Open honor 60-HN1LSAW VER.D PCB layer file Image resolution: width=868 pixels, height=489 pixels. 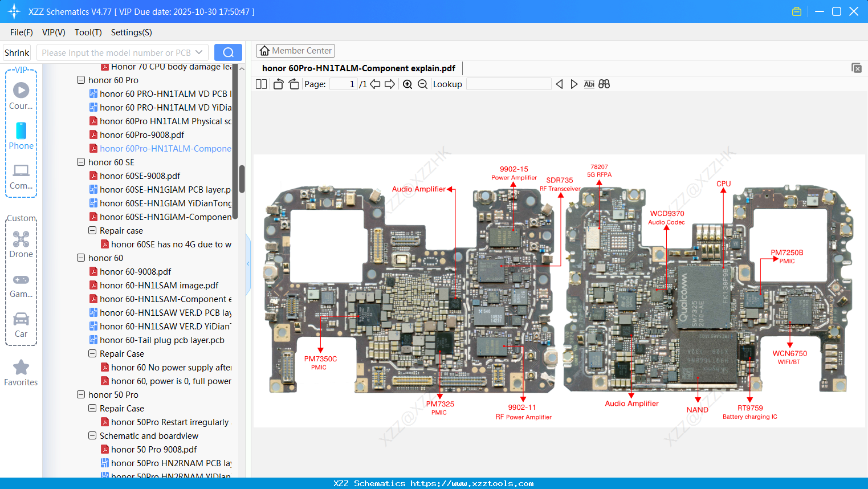click(161, 313)
